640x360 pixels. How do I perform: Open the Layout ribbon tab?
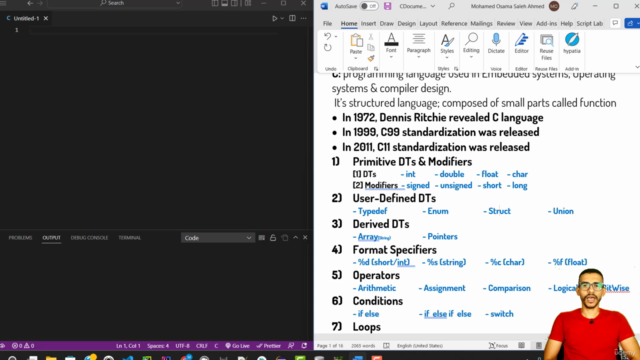pyautogui.click(x=428, y=24)
